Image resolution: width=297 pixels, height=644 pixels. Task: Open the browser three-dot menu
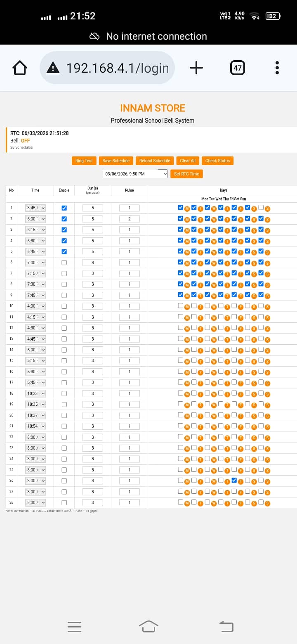[277, 68]
